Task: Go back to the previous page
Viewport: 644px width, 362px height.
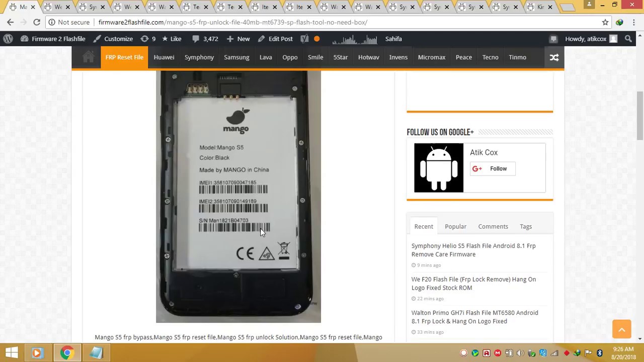Action: coord(10,22)
